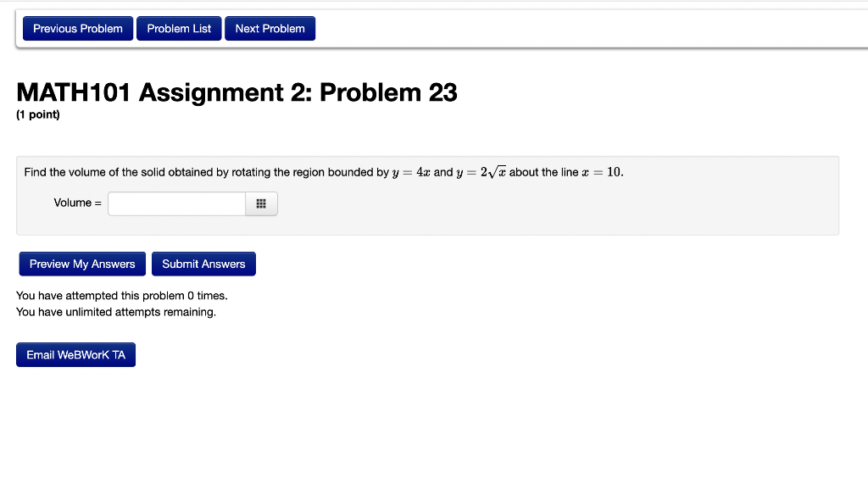
Task: Click the MATH101 Assignment 2 heading
Action: coord(236,92)
